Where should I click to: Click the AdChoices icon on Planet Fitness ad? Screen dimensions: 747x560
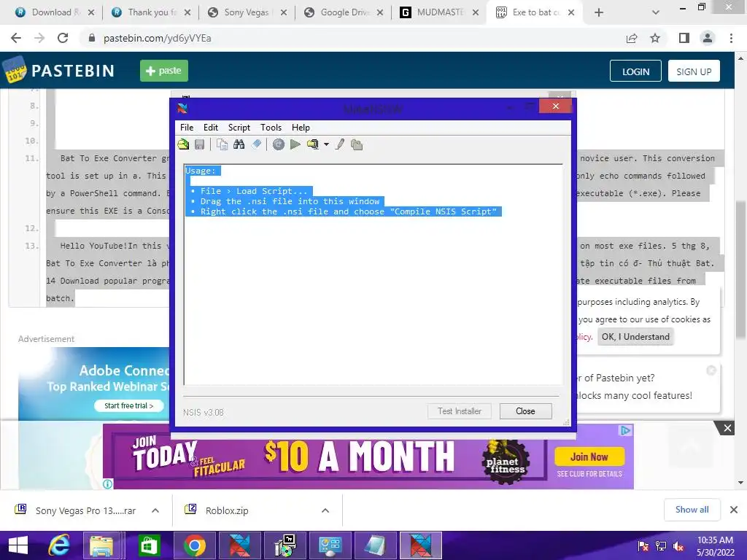click(x=625, y=430)
